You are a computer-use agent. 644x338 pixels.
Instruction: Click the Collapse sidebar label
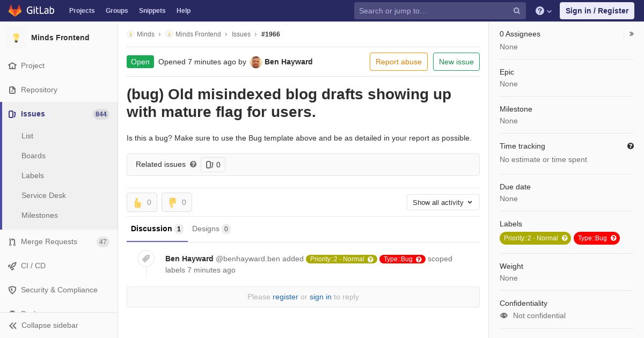[x=50, y=326]
